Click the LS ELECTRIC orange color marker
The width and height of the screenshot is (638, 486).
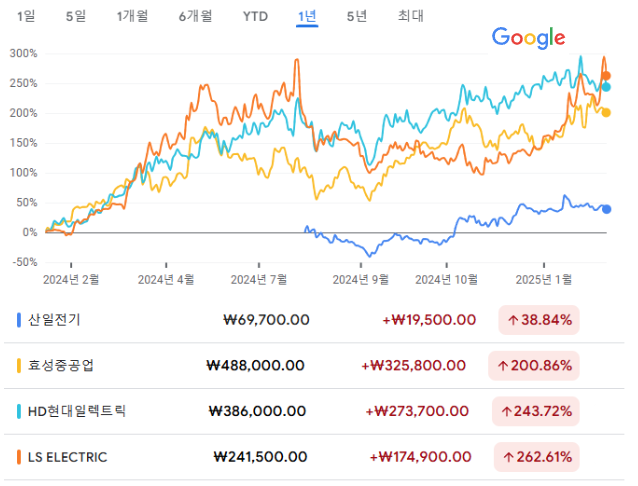pos(19,457)
